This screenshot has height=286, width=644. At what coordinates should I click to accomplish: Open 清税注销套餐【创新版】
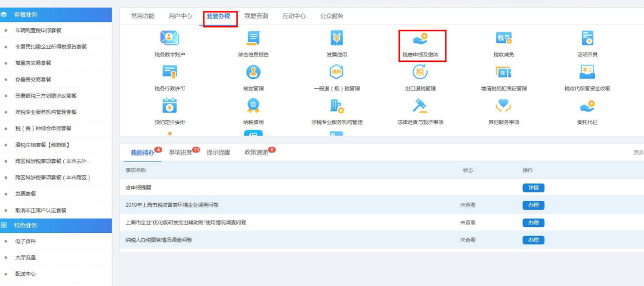[x=42, y=145]
